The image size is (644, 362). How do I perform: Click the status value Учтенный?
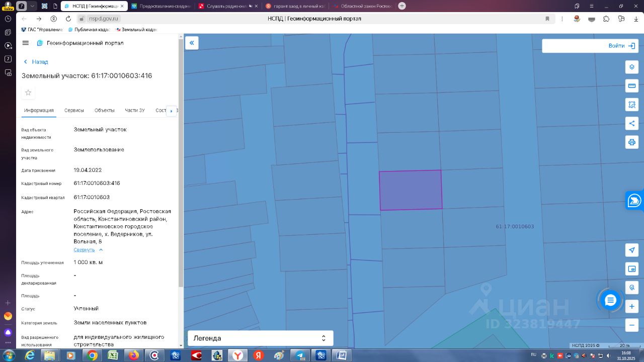pos(86,309)
